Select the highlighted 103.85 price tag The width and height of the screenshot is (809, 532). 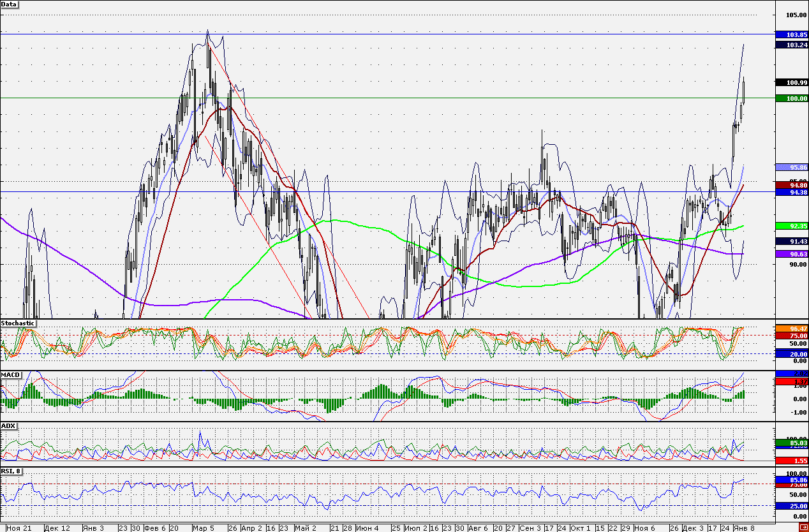pyautogui.click(x=791, y=35)
